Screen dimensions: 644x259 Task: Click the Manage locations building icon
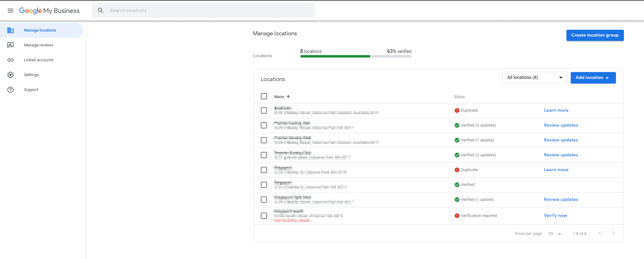point(11,30)
